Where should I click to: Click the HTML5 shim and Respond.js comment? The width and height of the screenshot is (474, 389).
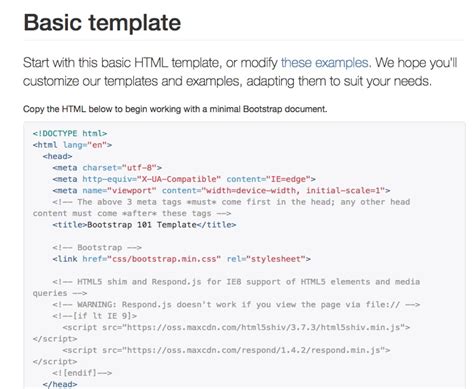(x=226, y=287)
